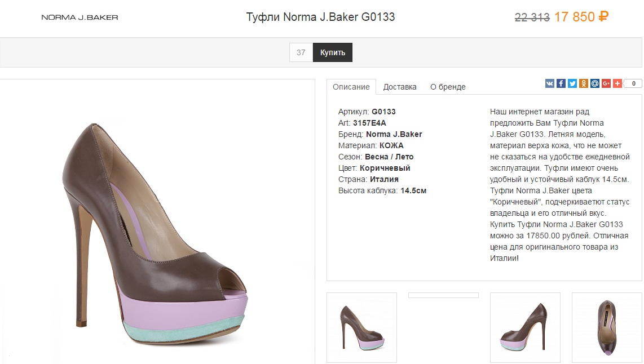Share the product on VK
644x364 pixels.
point(550,83)
